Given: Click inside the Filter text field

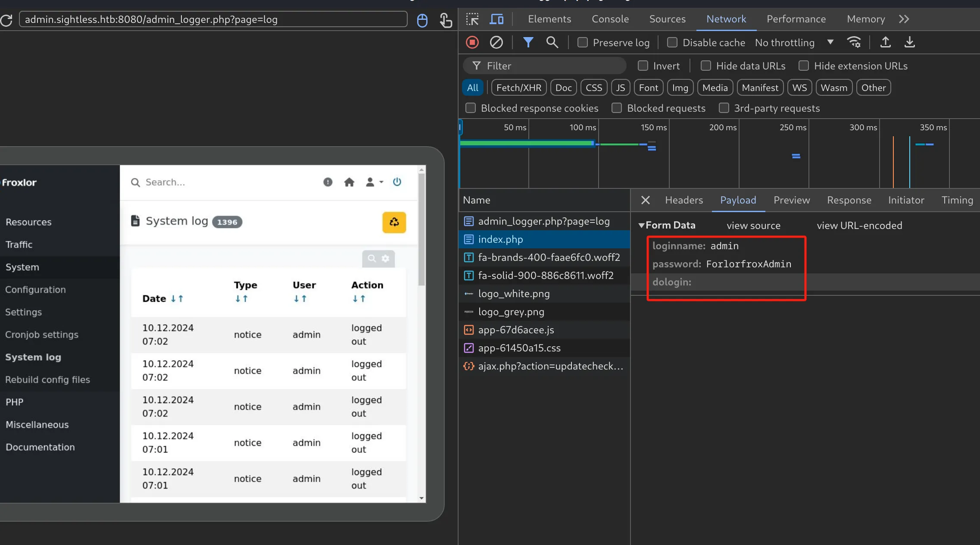Looking at the screenshot, I should click(545, 66).
